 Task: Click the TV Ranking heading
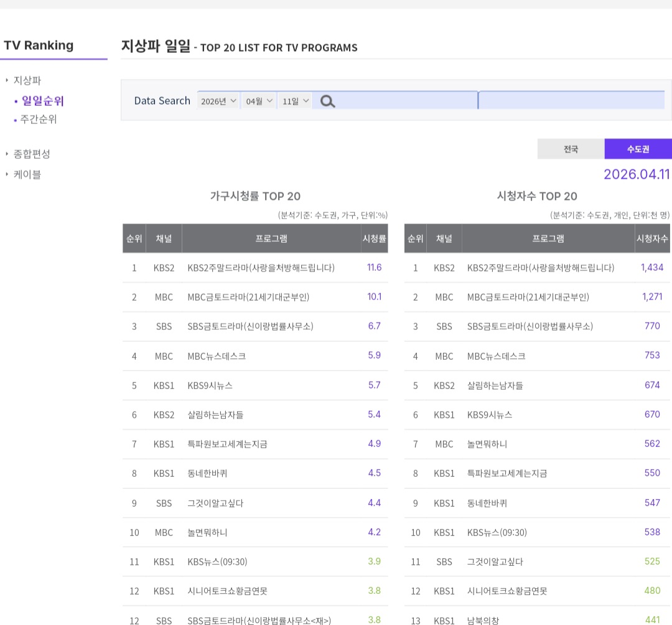click(x=39, y=45)
